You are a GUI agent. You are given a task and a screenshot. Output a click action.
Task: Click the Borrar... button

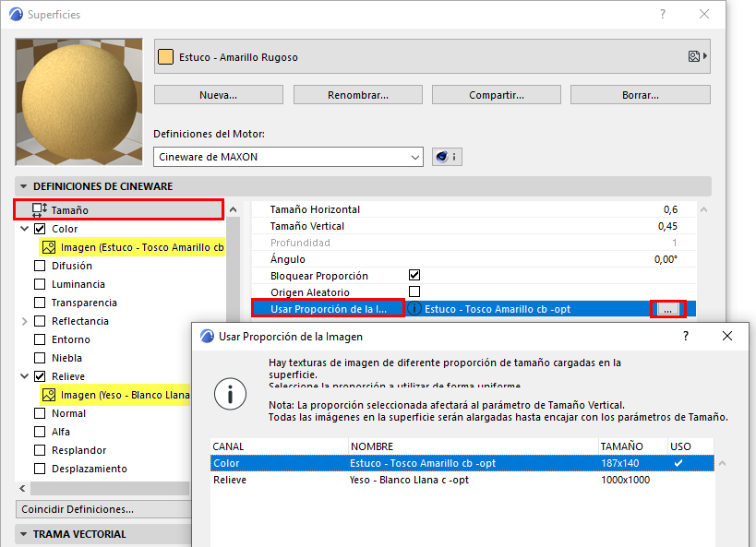[641, 94]
